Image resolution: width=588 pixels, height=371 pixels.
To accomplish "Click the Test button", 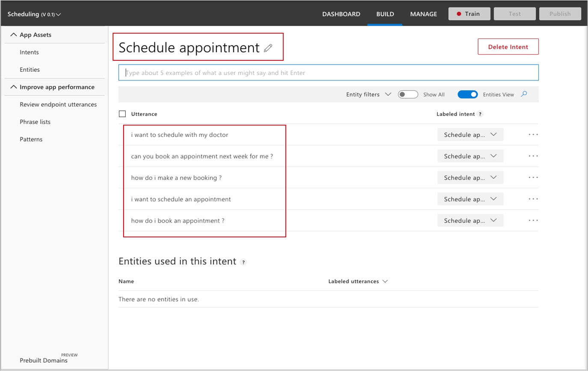I will coord(514,14).
